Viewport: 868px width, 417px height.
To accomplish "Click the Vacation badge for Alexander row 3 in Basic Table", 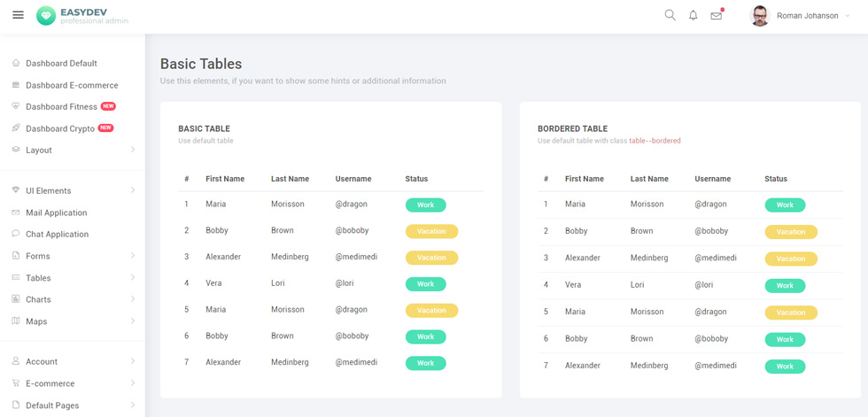I will click(x=432, y=258).
